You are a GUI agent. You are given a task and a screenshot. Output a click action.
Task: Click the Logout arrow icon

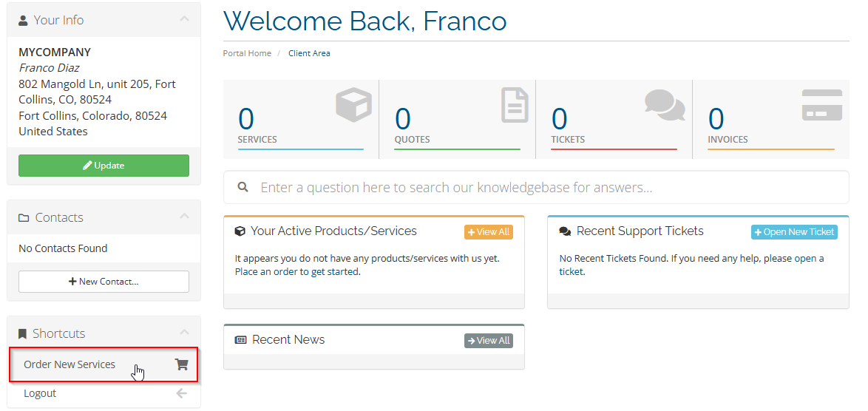tap(181, 393)
